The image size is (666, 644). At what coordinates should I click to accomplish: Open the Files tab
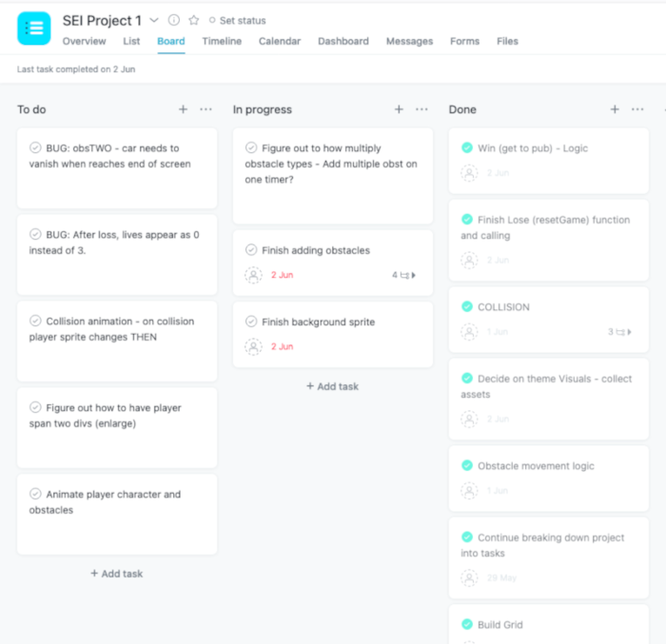pos(507,41)
